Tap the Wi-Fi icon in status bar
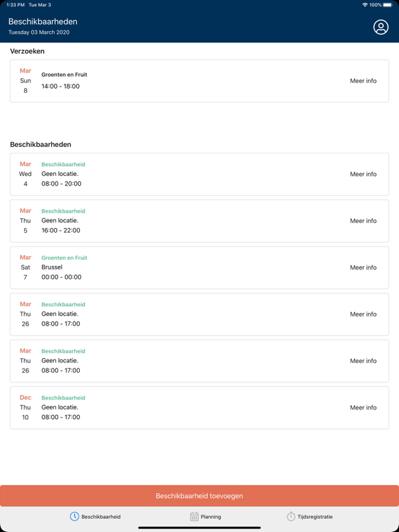Viewport: 399px width, 532px height. (365, 5)
